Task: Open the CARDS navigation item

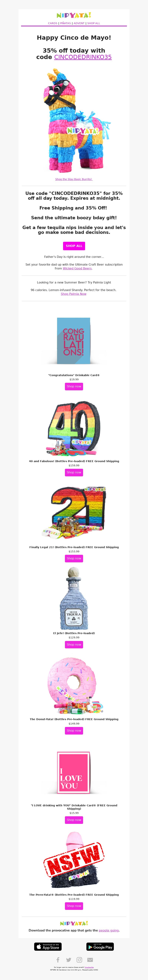Action: 53,23
